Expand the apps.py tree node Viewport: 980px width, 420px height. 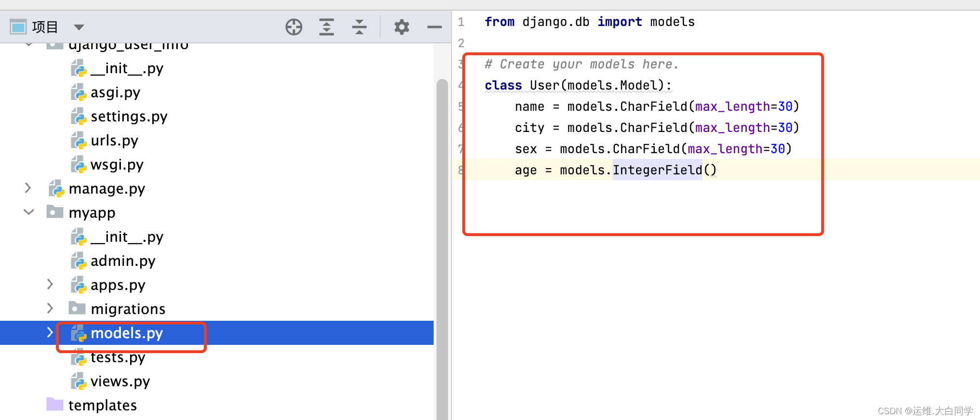pos(50,284)
